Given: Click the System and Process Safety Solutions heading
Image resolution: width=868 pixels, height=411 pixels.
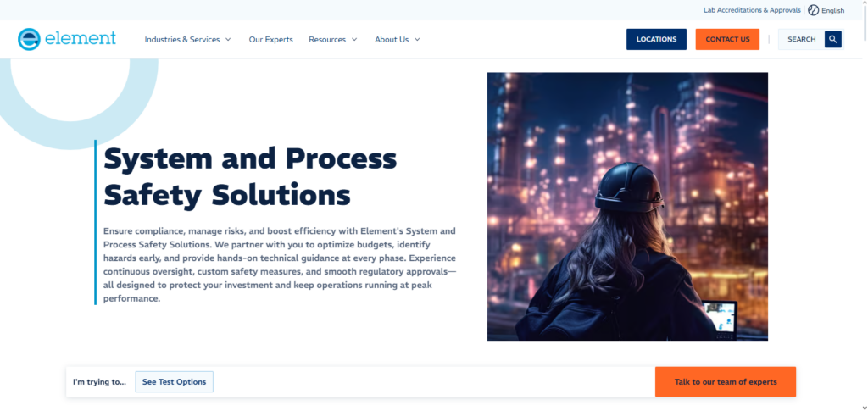Looking at the screenshot, I should (x=250, y=177).
